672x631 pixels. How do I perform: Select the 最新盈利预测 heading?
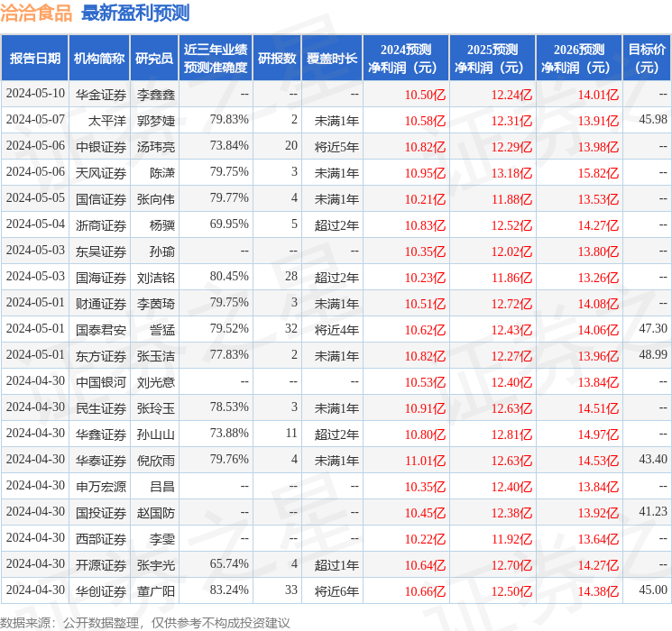pos(135,13)
